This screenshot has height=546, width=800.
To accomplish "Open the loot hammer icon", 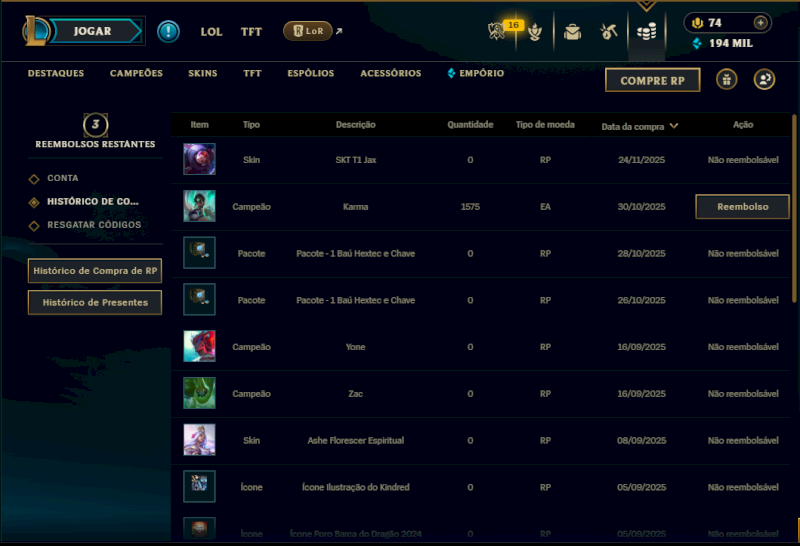I will [609, 32].
